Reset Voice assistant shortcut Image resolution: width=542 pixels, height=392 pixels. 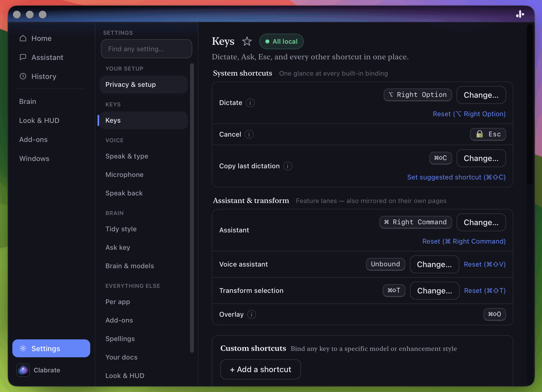[x=485, y=264]
